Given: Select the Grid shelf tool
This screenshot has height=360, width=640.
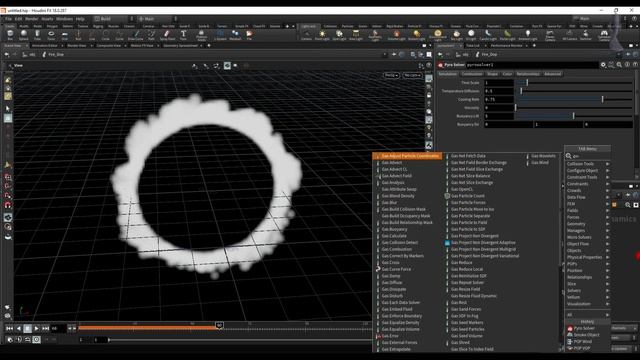Looking at the screenshot, I should pyautogui.click(x=64, y=35).
